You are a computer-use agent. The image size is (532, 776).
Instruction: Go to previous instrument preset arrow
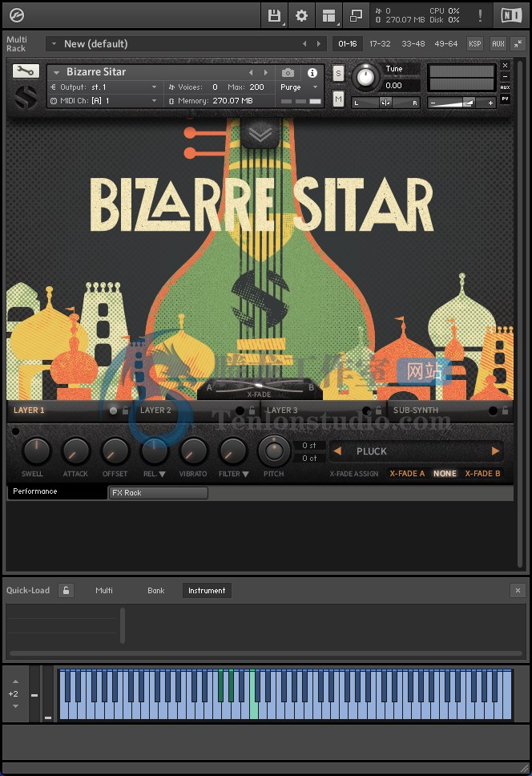pyautogui.click(x=251, y=73)
